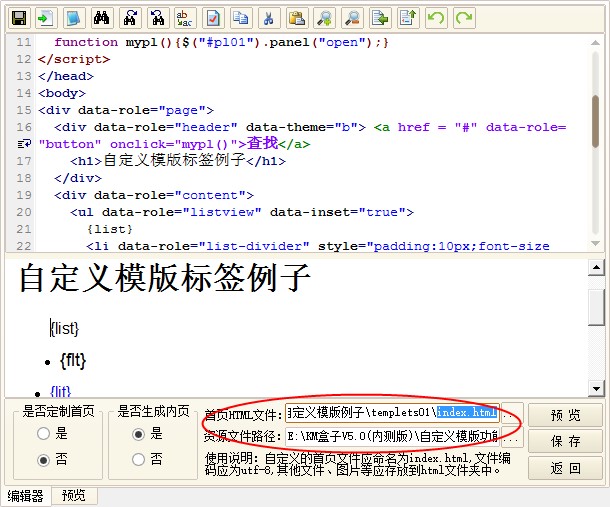Click the preview pane scroll up arrow
The image size is (610, 507).
coord(596,268)
